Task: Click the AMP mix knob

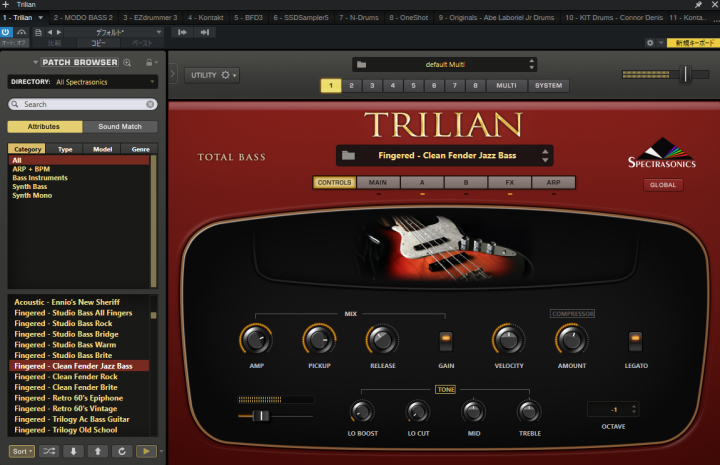Action: [x=256, y=340]
